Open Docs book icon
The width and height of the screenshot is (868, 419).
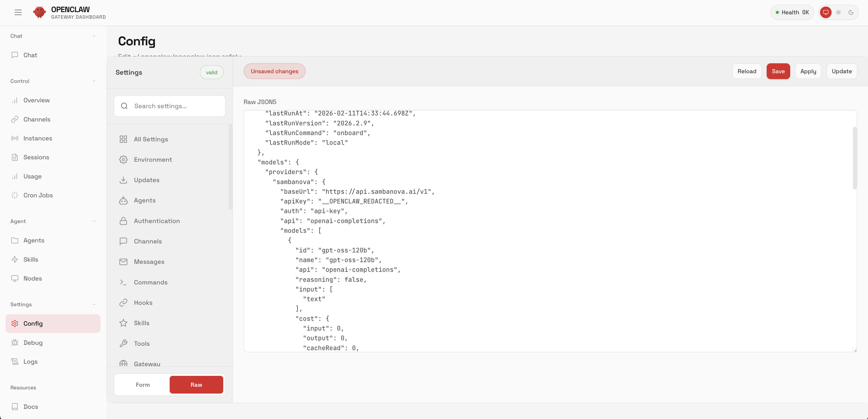click(x=15, y=407)
